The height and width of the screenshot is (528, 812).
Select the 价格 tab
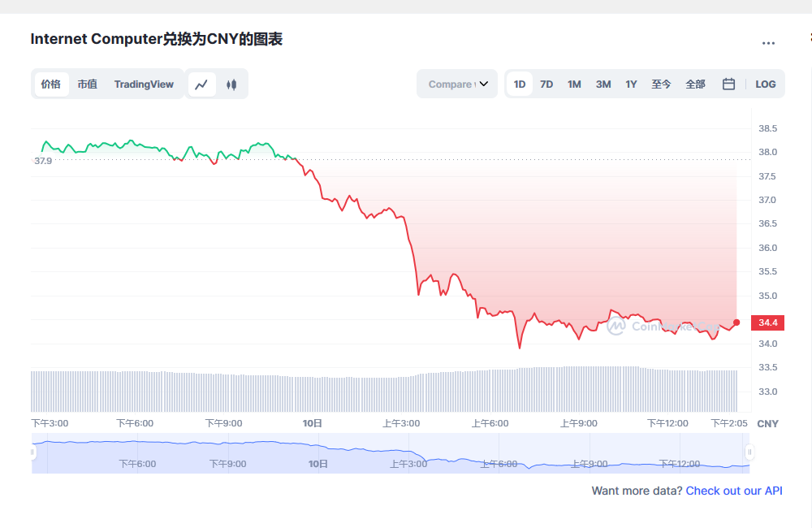pos(51,84)
